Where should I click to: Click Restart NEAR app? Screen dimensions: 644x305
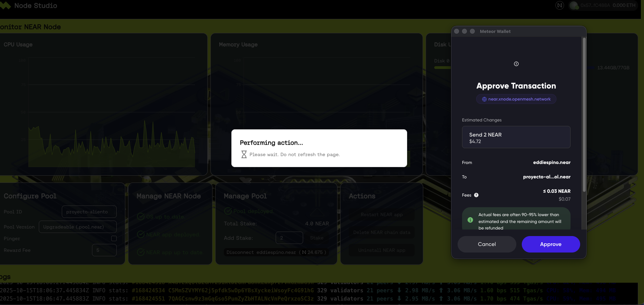[x=381, y=214]
